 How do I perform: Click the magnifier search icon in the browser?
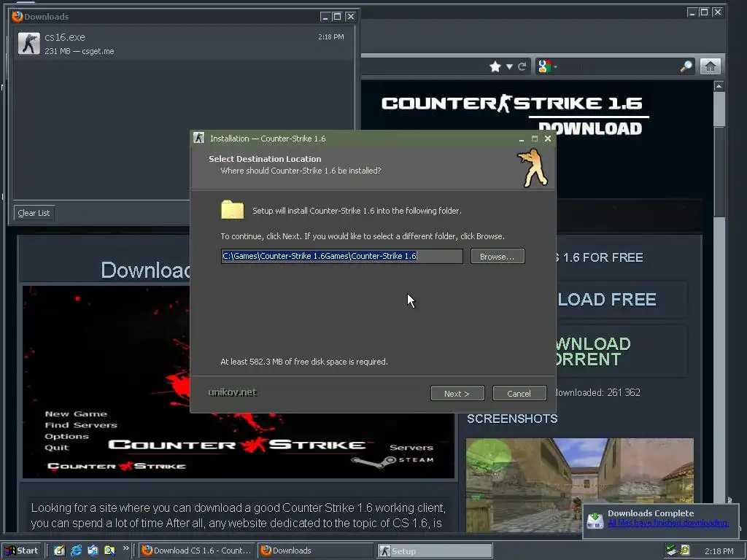686,66
